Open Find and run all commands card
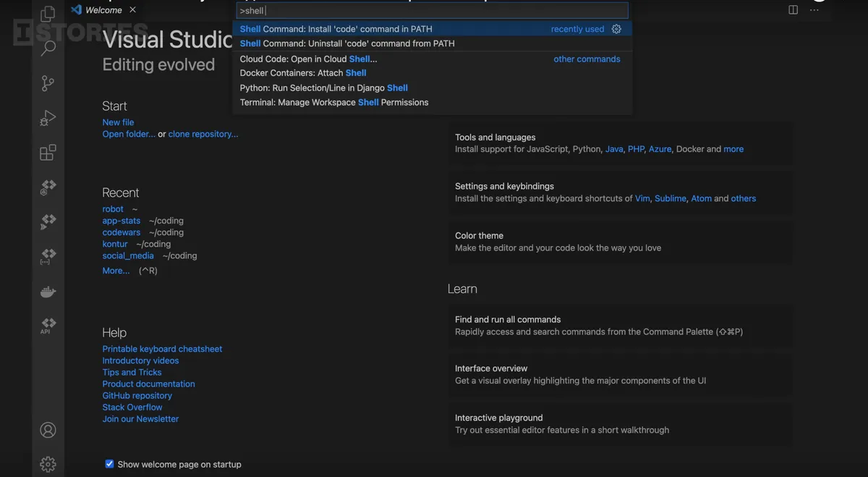The width and height of the screenshot is (868, 477). pyautogui.click(x=620, y=326)
